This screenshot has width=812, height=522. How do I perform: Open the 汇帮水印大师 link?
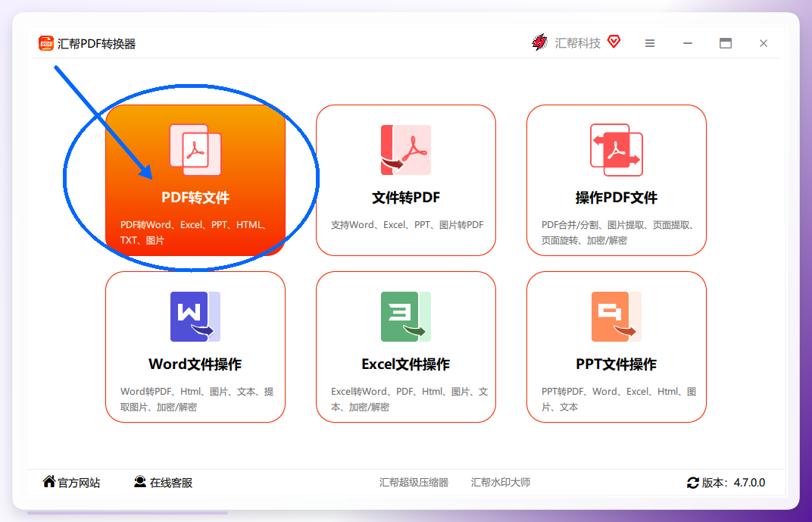[501, 482]
